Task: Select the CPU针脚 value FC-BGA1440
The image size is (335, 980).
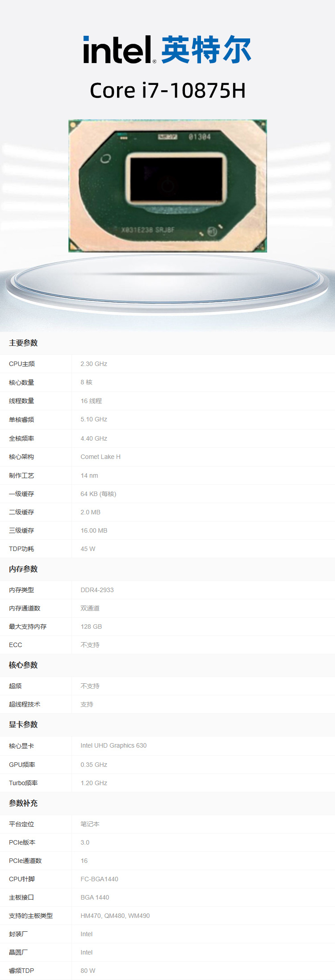Action: pos(99,879)
